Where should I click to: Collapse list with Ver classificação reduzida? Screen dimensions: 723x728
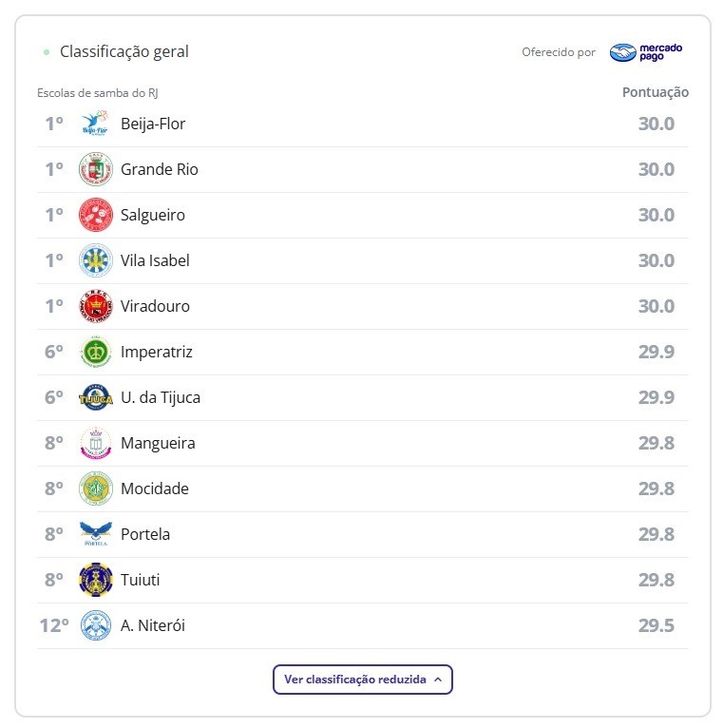[355, 680]
